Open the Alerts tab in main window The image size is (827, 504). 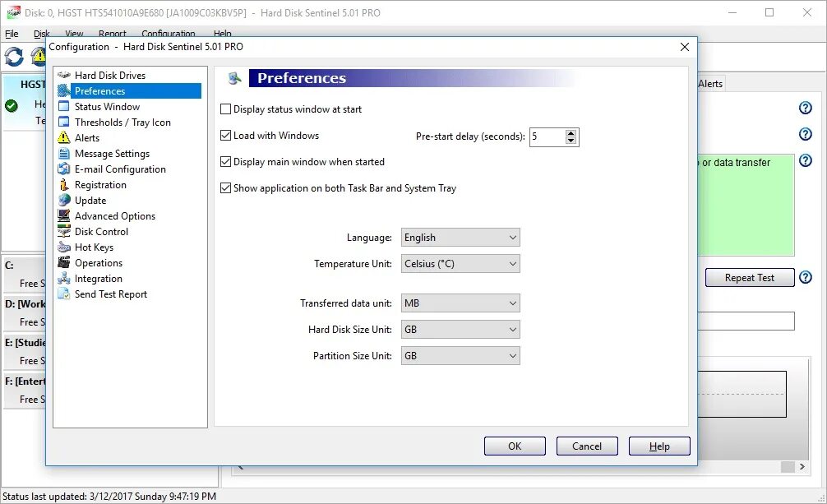pyautogui.click(x=710, y=83)
